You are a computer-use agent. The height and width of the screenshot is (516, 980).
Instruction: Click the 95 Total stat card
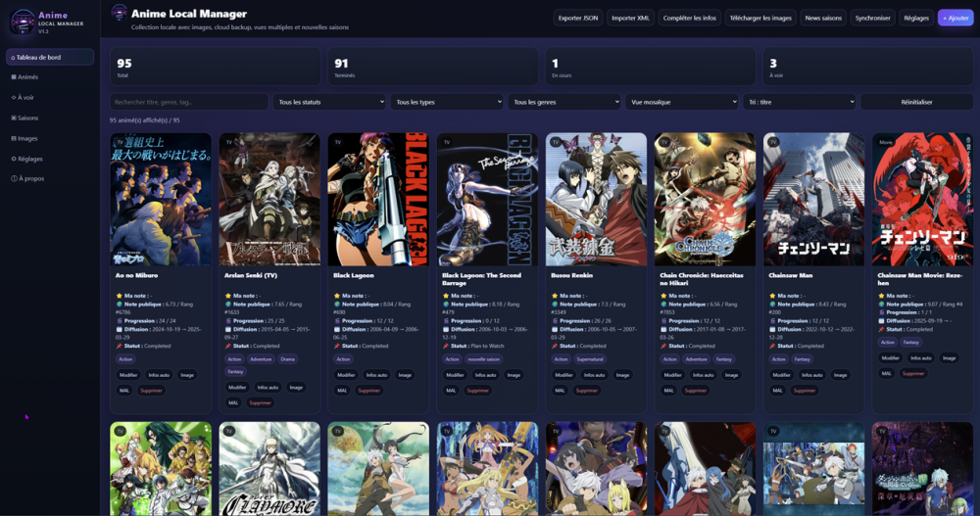(x=216, y=67)
